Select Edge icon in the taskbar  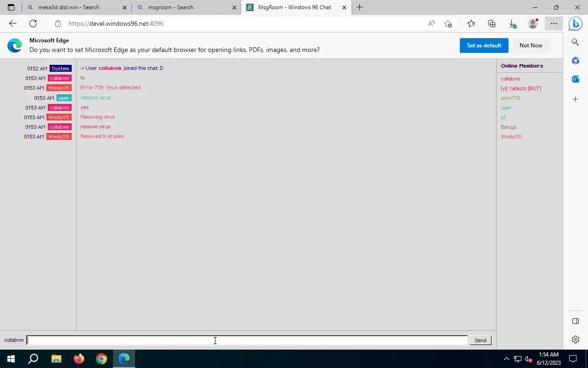pyautogui.click(x=124, y=359)
